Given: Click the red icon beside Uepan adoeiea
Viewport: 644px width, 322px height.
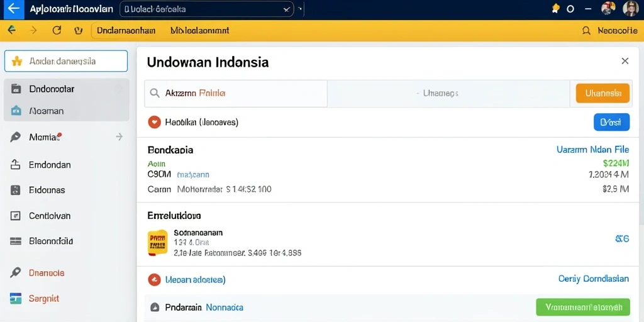Looking at the screenshot, I should 154,280.
